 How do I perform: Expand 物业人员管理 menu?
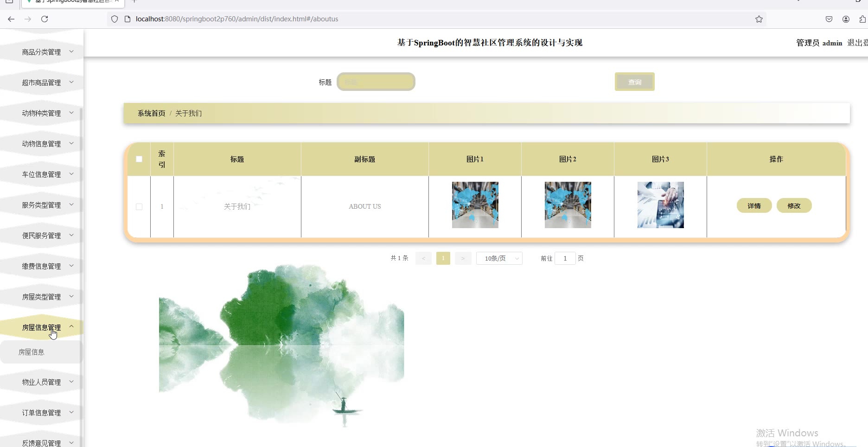coord(42,382)
